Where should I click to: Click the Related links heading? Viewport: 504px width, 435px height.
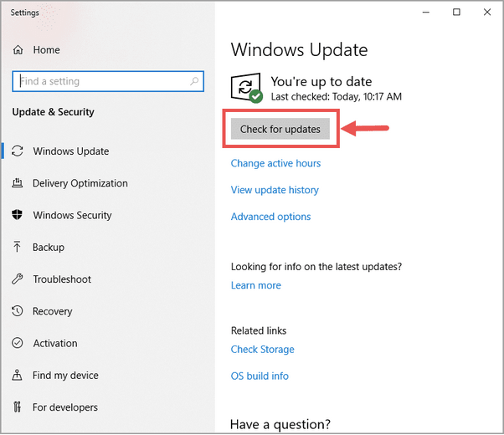[259, 330]
